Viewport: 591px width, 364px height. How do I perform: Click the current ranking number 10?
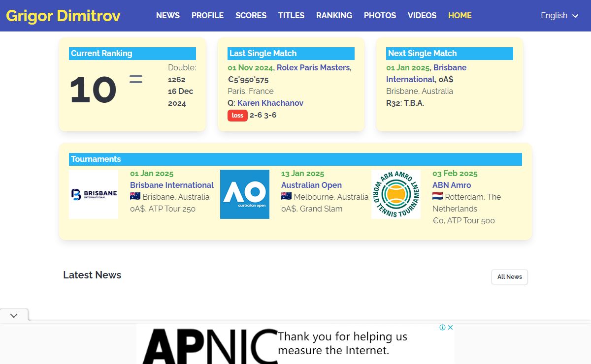pyautogui.click(x=93, y=91)
